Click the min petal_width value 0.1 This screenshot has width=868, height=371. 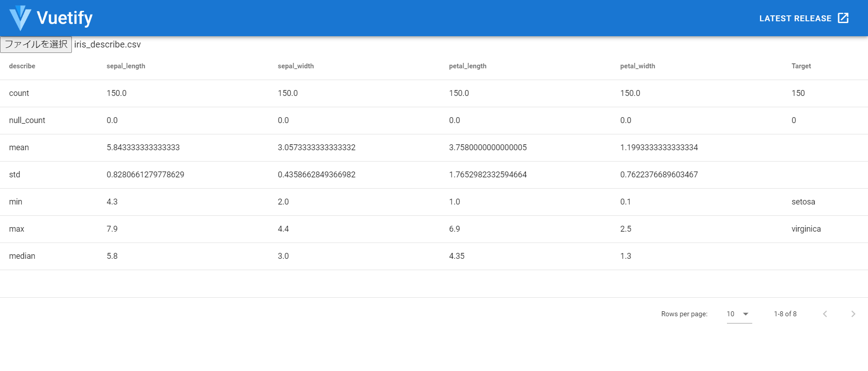(x=626, y=202)
